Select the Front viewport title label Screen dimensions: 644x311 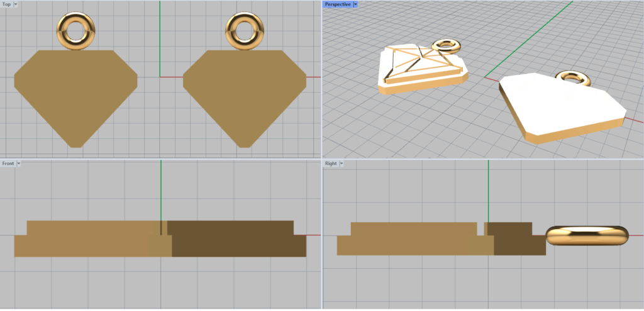coord(8,163)
